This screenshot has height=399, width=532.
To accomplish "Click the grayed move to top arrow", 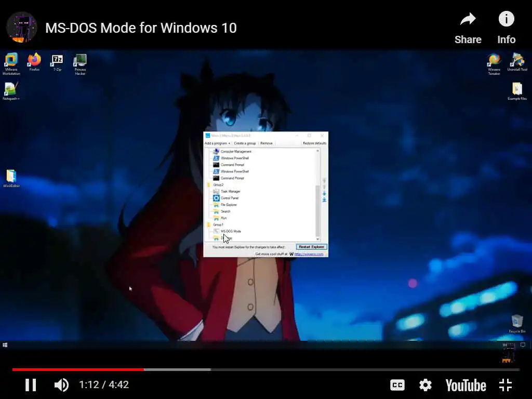I will click(x=324, y=180).
